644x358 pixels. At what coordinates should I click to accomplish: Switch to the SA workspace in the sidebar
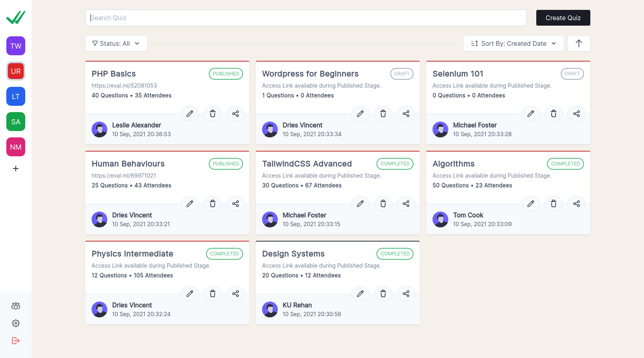(15, 122)
